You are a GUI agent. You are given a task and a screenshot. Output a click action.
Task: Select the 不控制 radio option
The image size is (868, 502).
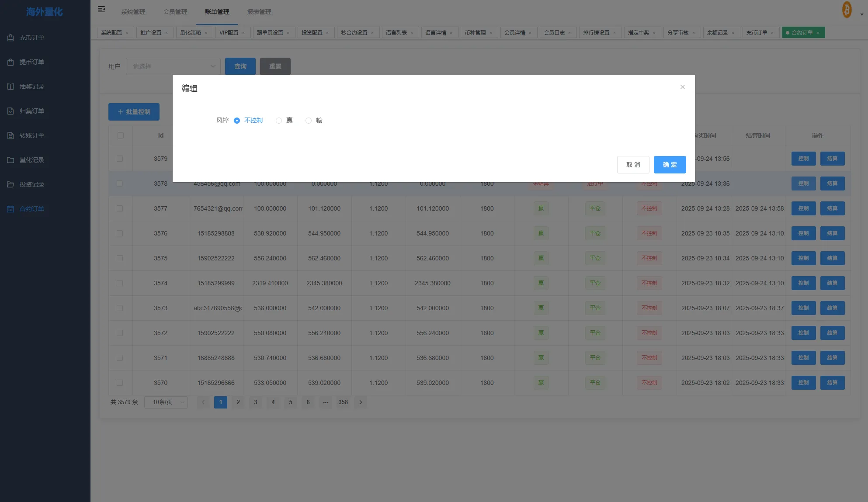pyautogui.click(x=237, y=121)
